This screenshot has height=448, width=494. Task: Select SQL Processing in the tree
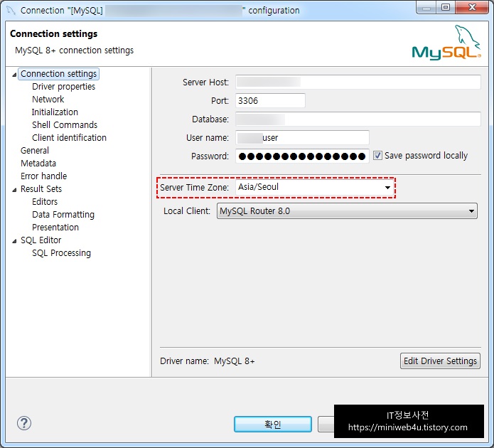pos(61,253)
